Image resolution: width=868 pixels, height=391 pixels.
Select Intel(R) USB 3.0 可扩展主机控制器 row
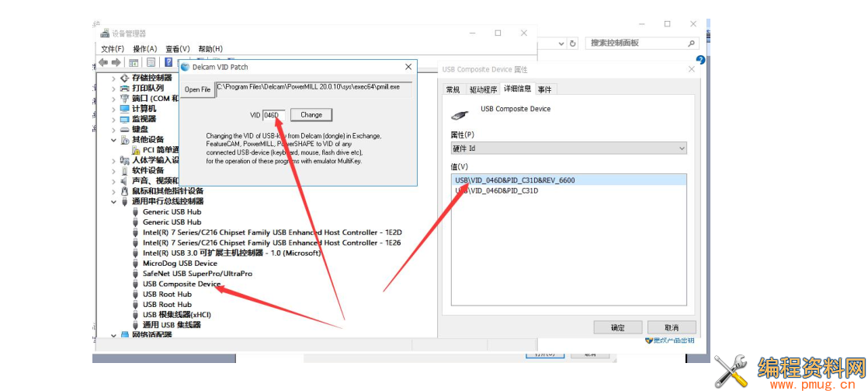coord(231,253)
